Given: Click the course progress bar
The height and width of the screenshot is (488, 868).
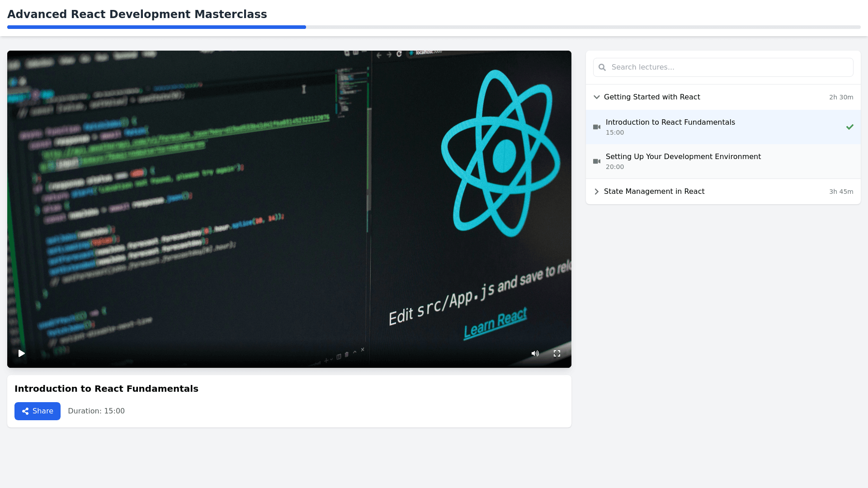Looking at the screenshot, I should point(434,27).
